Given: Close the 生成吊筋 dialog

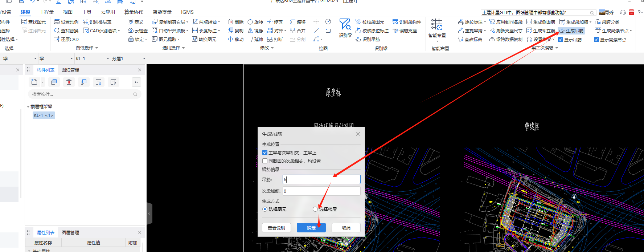Looking at the screenshot, I should 358,134.
